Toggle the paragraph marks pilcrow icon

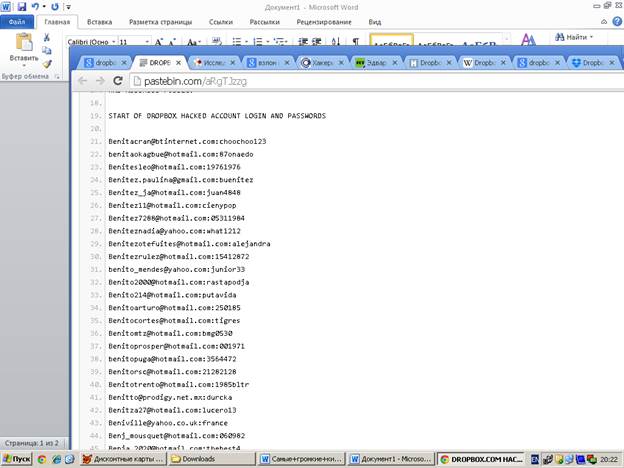(355, 41)
